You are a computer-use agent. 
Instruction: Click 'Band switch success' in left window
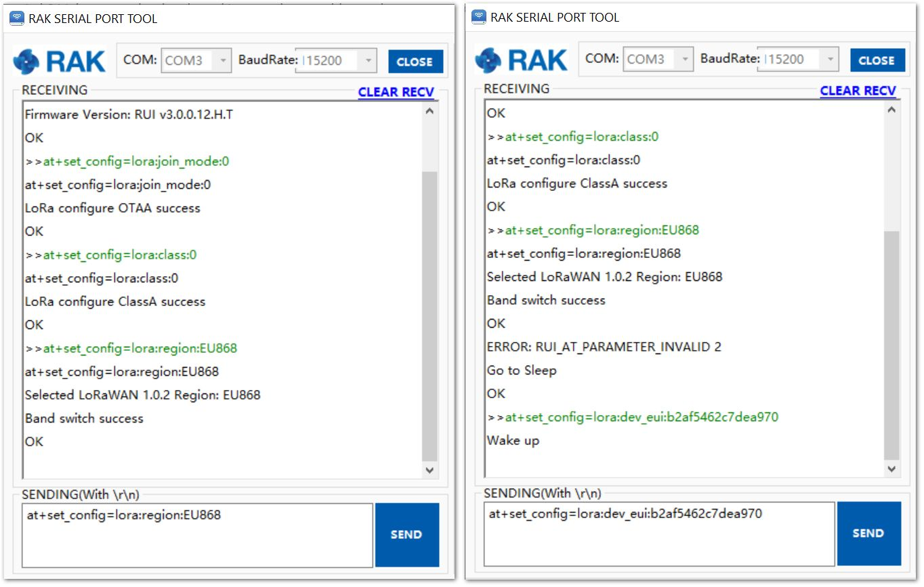[x=84, y=418]
